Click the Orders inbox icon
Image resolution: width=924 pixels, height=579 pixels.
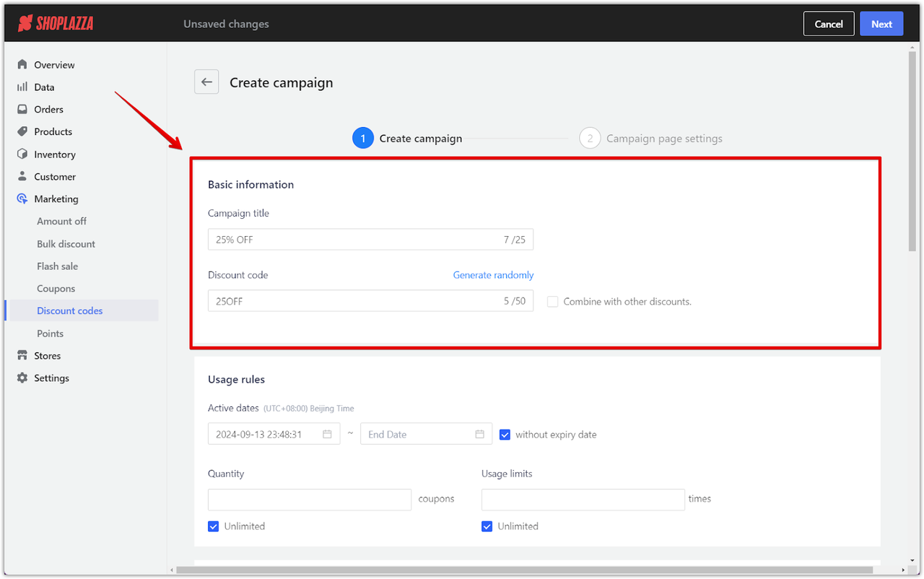click(x=22, y=109)
